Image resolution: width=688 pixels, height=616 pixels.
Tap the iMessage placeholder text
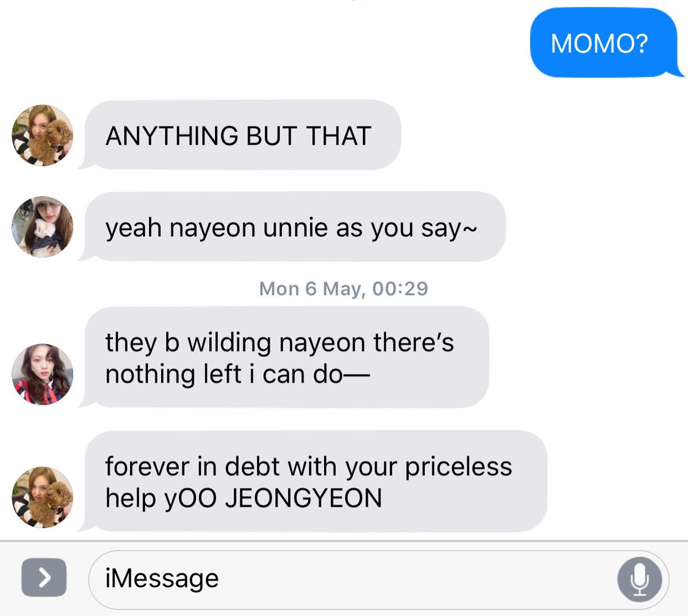(x=162, y=578)
